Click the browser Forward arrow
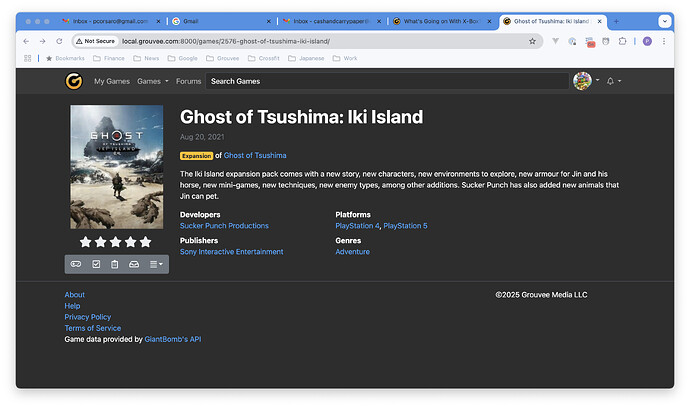Image resolution: width=690 pixels, height=408 pixels. [x=42, y=41]
